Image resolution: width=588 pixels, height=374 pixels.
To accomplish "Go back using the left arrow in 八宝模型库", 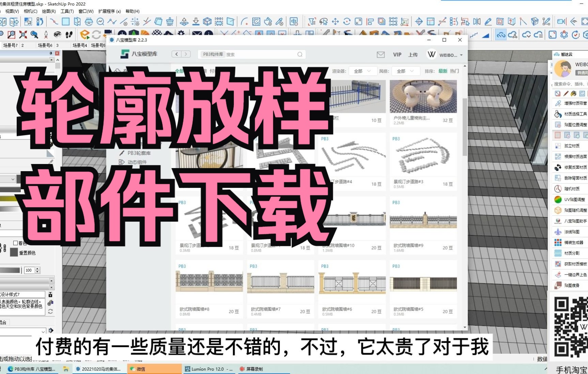I will coord(177,54).
